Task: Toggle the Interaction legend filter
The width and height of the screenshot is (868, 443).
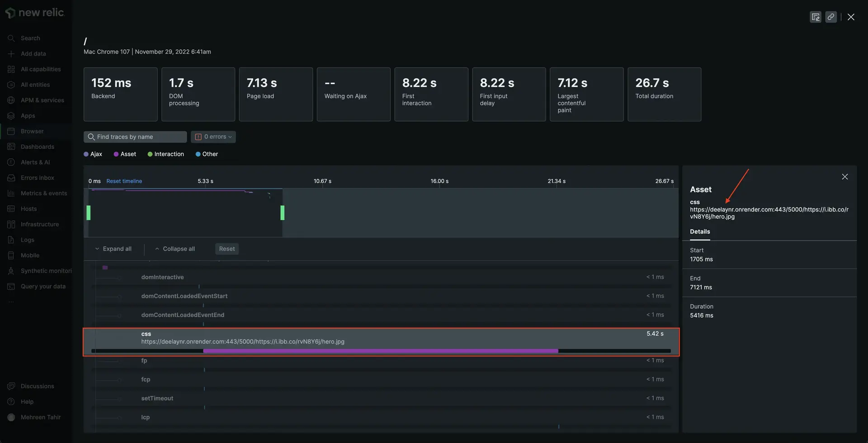Action: pos(165,154)
